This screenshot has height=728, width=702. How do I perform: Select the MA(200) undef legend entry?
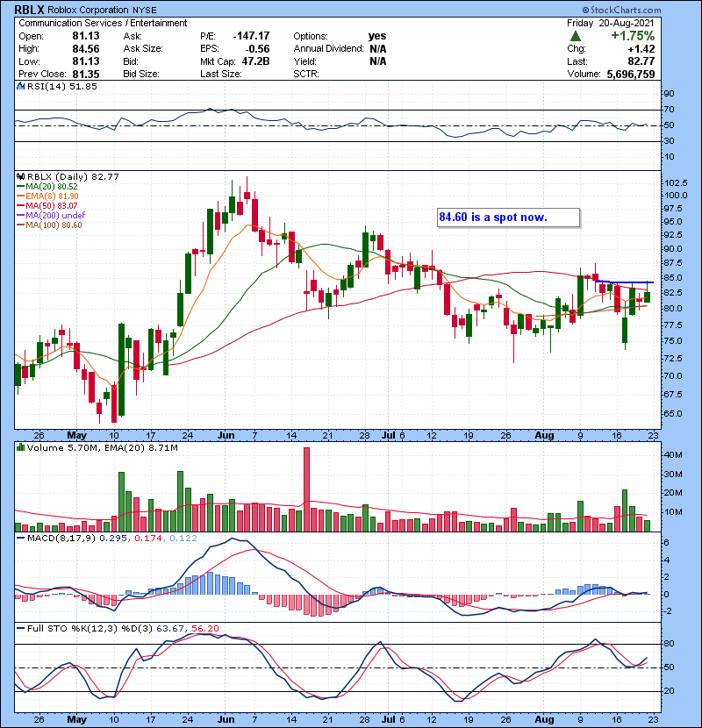(x=51, y=216)
